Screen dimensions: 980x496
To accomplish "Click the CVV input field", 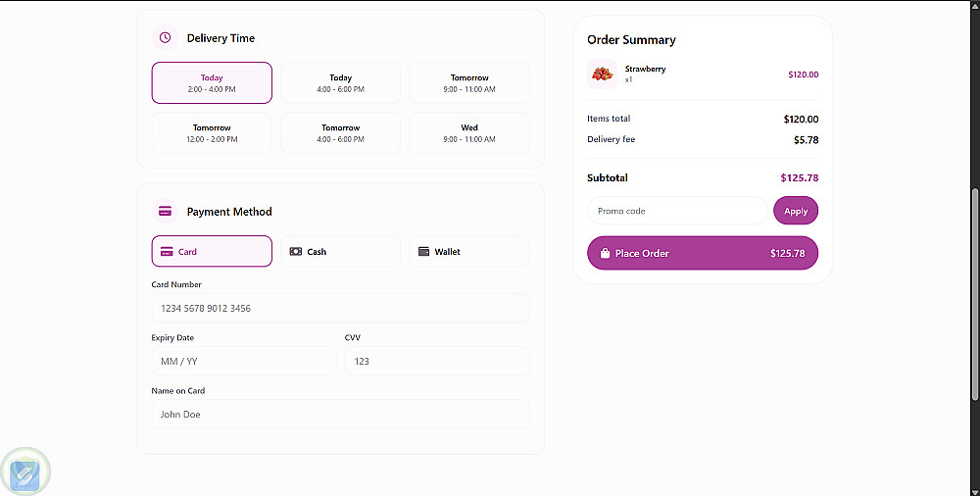I will (436, 362).
